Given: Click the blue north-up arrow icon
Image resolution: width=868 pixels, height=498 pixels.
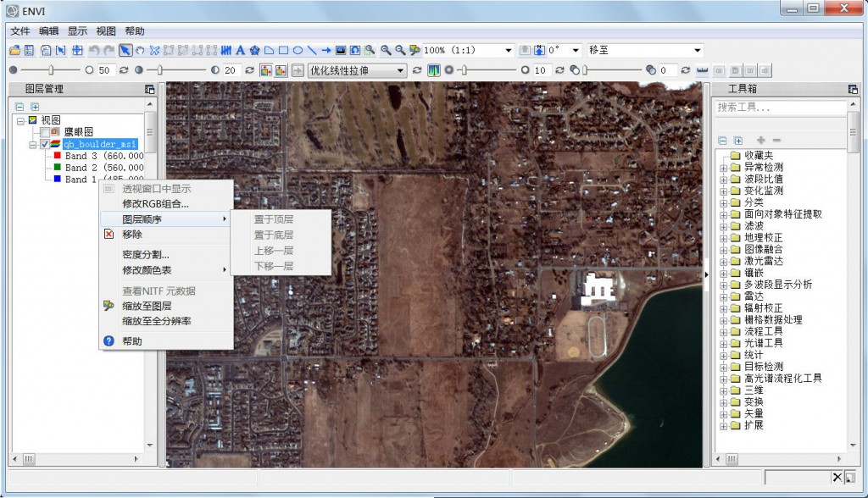Looking at the screenshot, I should coord(539,50).
